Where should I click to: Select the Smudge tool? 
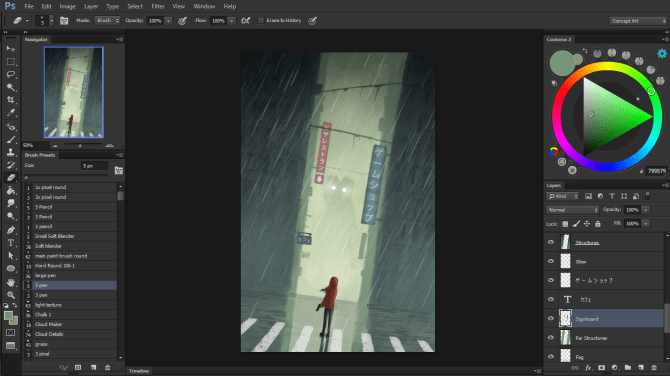pos(11,203)
